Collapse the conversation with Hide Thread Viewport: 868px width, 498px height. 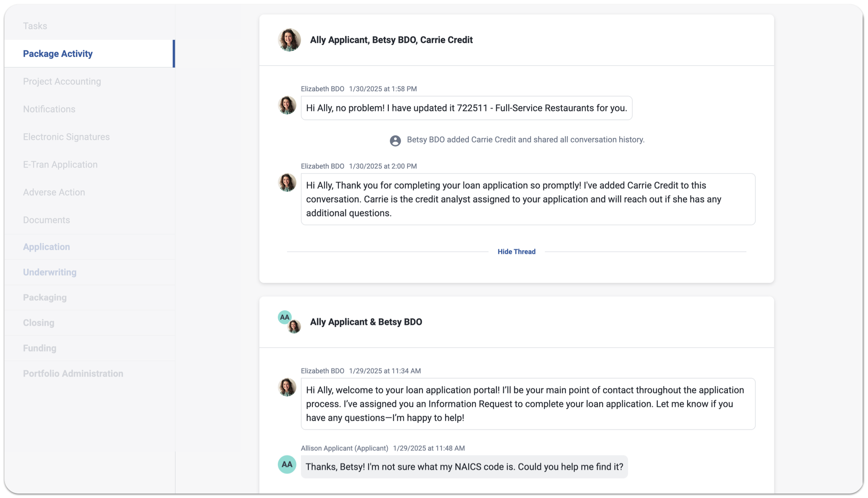coord(516,252)
